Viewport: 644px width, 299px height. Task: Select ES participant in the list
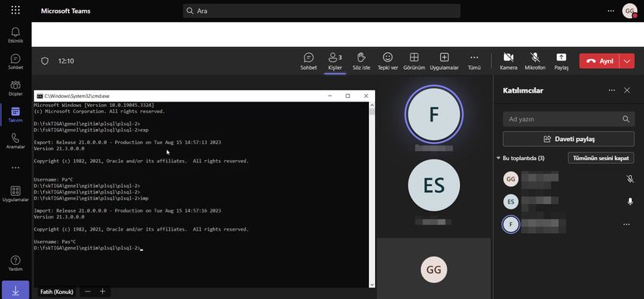(x=568, y=202)
